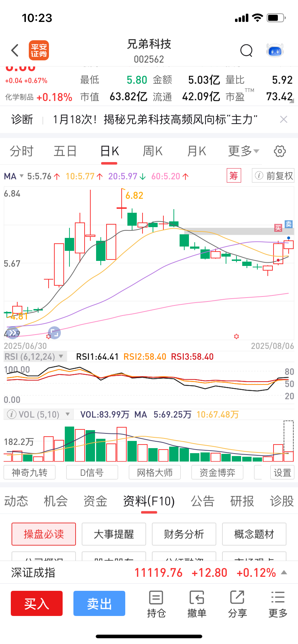Open the Ping An Securities logo

point(39,50)
